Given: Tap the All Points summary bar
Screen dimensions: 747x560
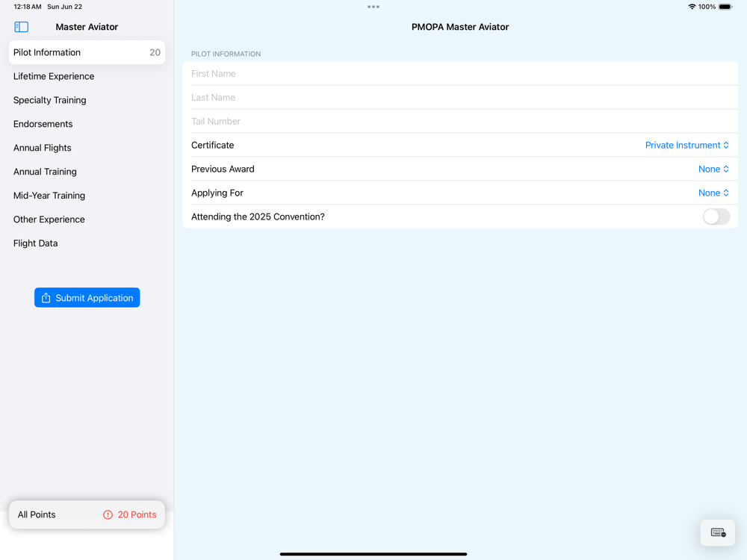Looking at the screenshot, I should (87, 514).
